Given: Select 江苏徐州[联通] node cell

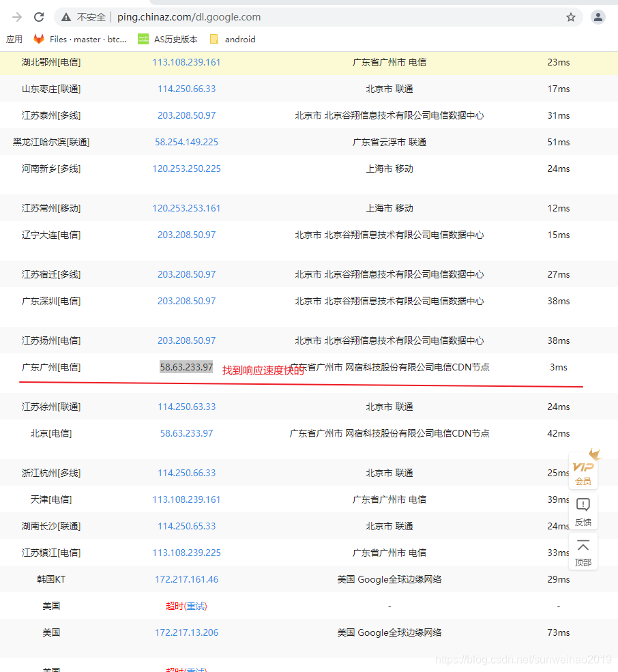Looking at the screenshot, I should coord(51,407).
